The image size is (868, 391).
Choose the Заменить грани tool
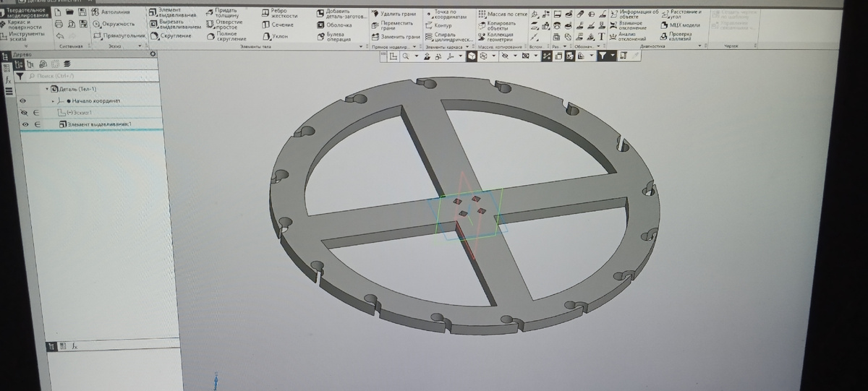396,37
